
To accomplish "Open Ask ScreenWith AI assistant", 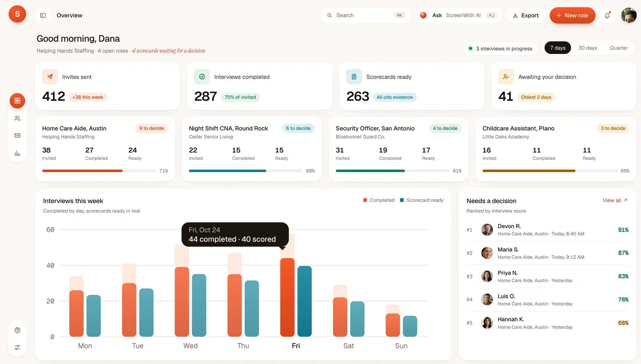I will (458, 15).
